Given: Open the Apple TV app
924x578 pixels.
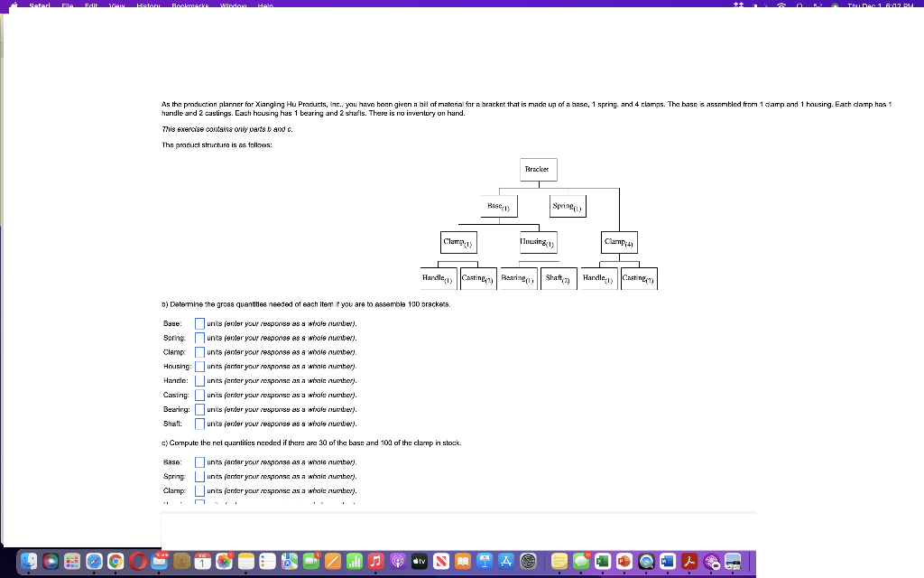Looking at the screenshot, I should (419, 562).
